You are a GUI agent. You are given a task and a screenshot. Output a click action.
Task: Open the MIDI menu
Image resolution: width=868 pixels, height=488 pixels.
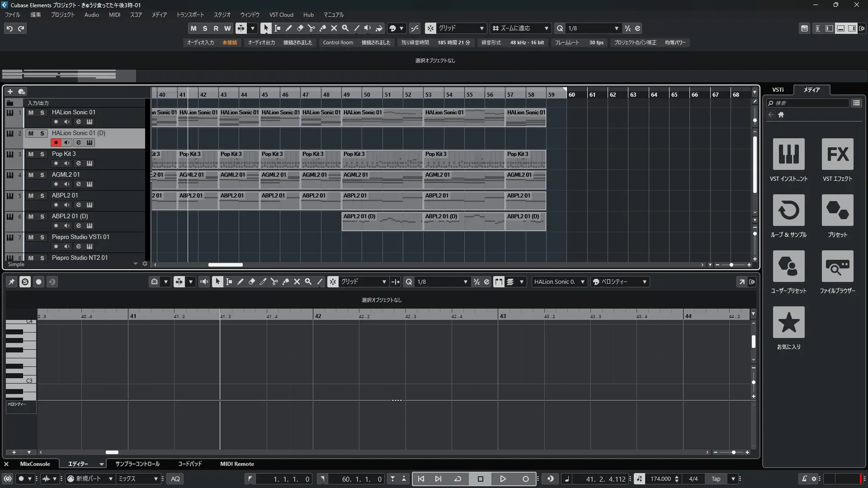114,15
